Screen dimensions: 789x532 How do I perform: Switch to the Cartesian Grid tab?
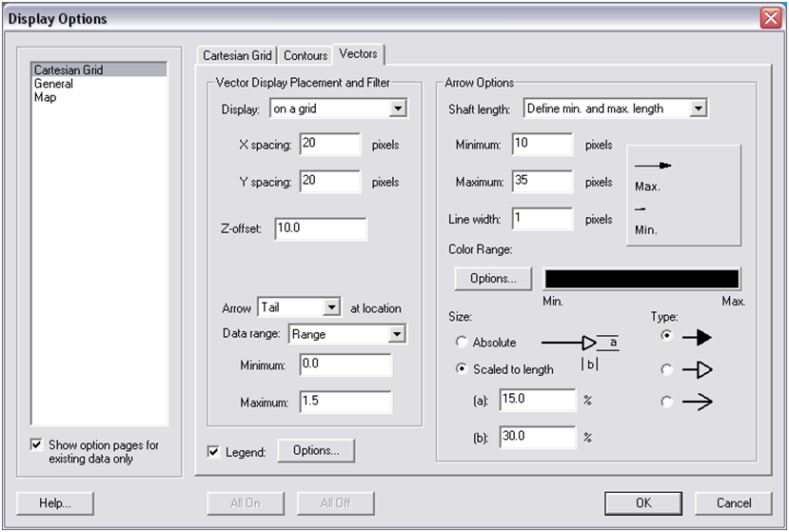point(237,55)
